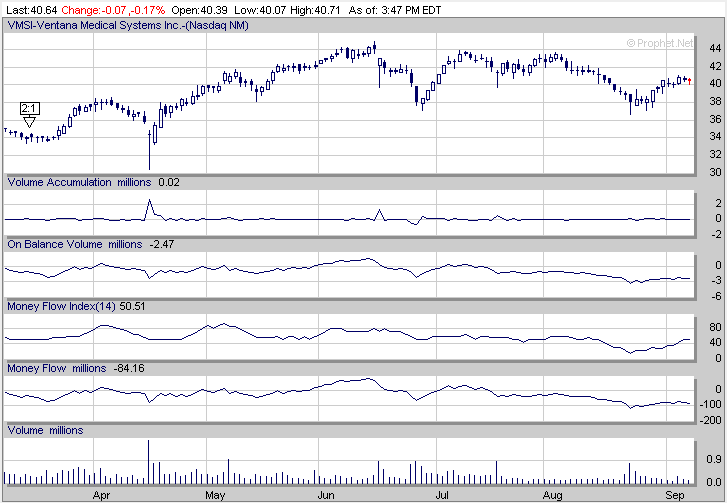Click the Volume Accumulation spike in mid-April

(x=149, y=209)
